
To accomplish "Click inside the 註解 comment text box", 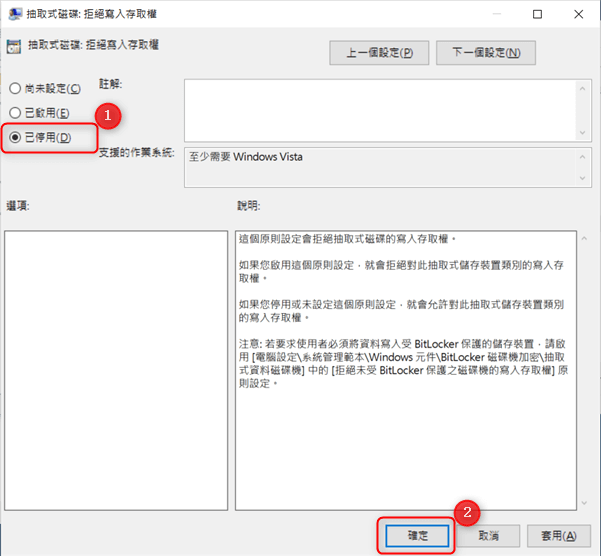I will point(379,110).
